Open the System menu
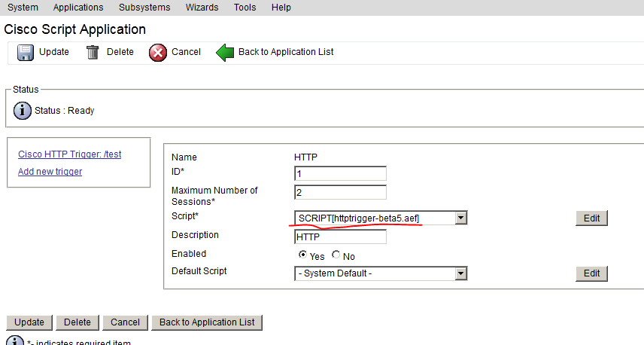 point(23,8)
